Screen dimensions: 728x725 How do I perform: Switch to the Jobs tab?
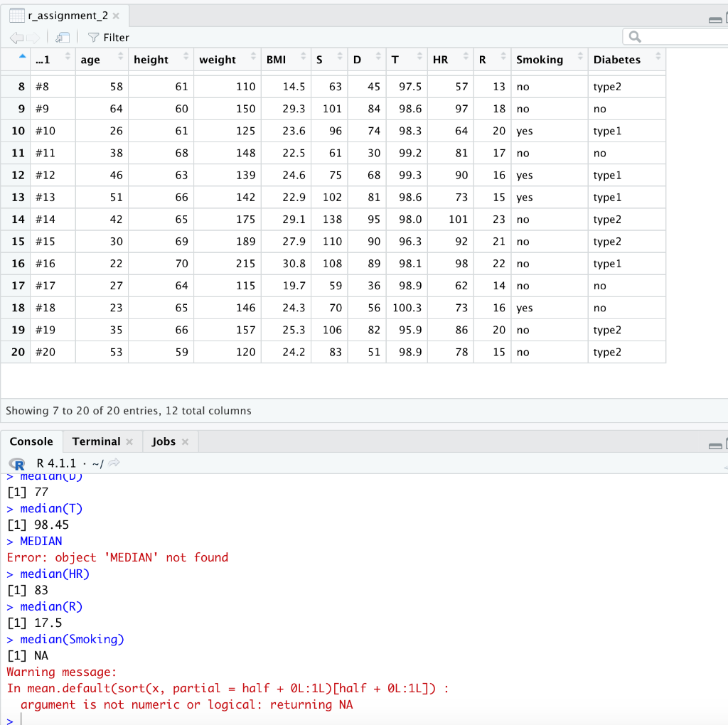162,441
